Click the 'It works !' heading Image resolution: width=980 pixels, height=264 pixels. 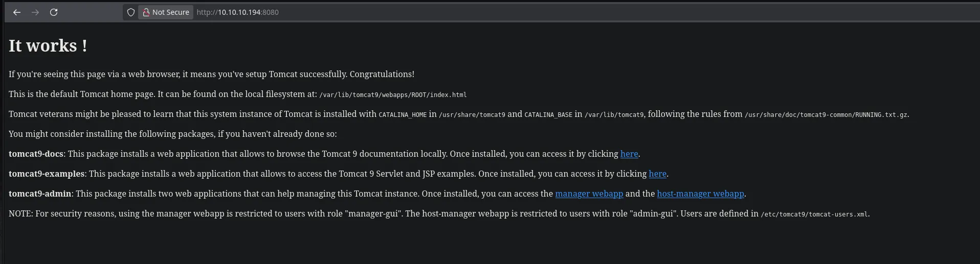pyautogui.click(x=48, y=46)
